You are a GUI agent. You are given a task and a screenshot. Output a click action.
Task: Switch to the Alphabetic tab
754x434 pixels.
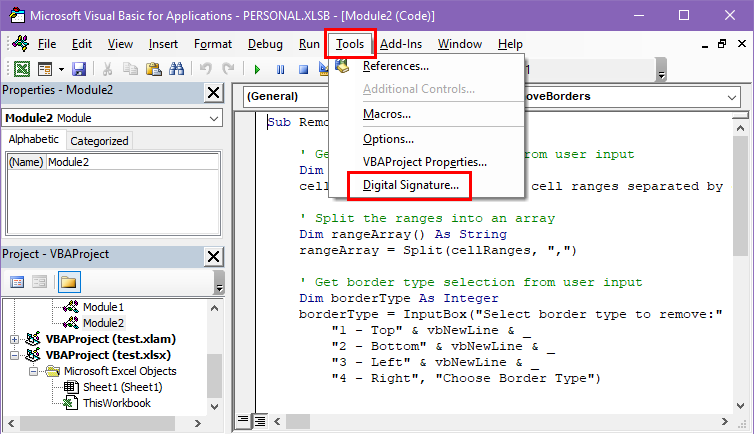point(34,139)
